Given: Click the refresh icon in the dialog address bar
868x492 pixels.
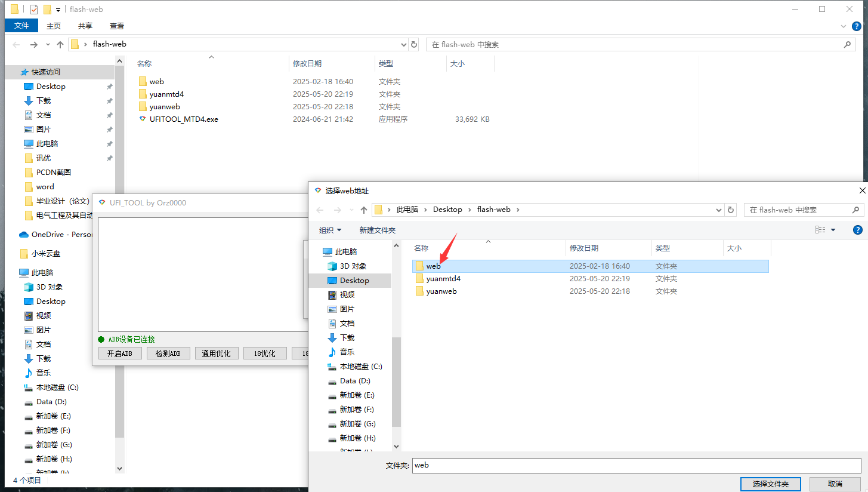Looking at the screenshot, I should (x=731, y=210).
